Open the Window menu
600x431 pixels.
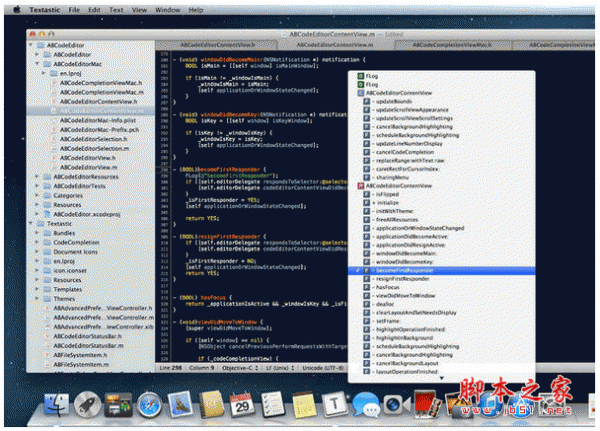click(168, 10)
